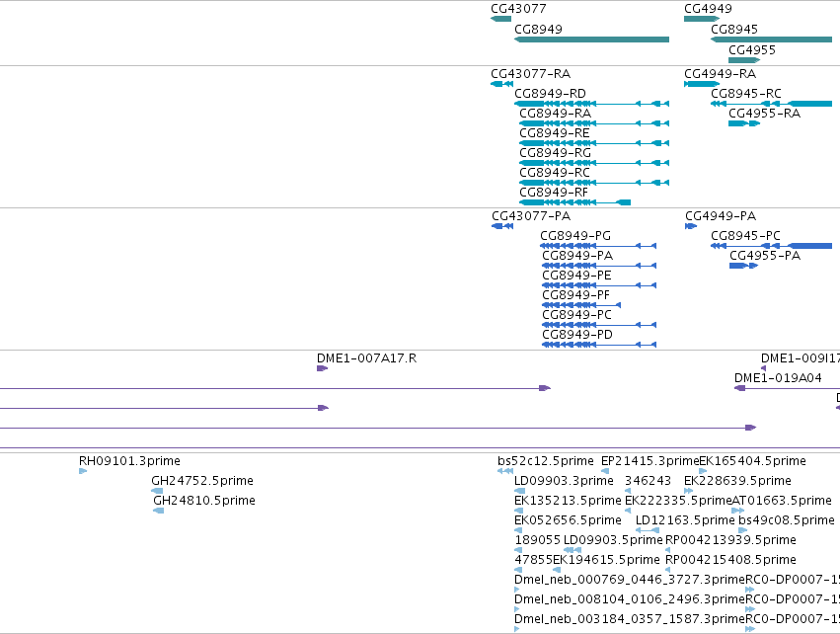The height and width of the screenshot is (634, 840).
Task: Click protein CG4955-PA label
Action: tap(764, 256)
